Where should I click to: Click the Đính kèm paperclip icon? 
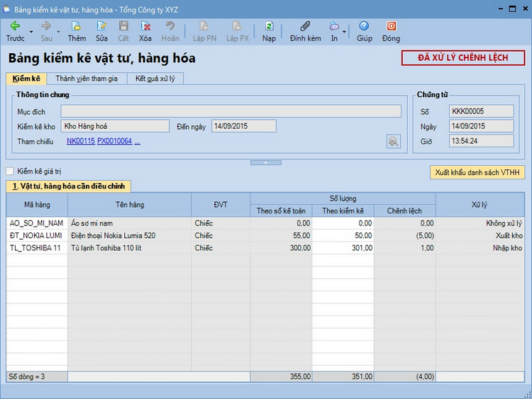point(305,26)
